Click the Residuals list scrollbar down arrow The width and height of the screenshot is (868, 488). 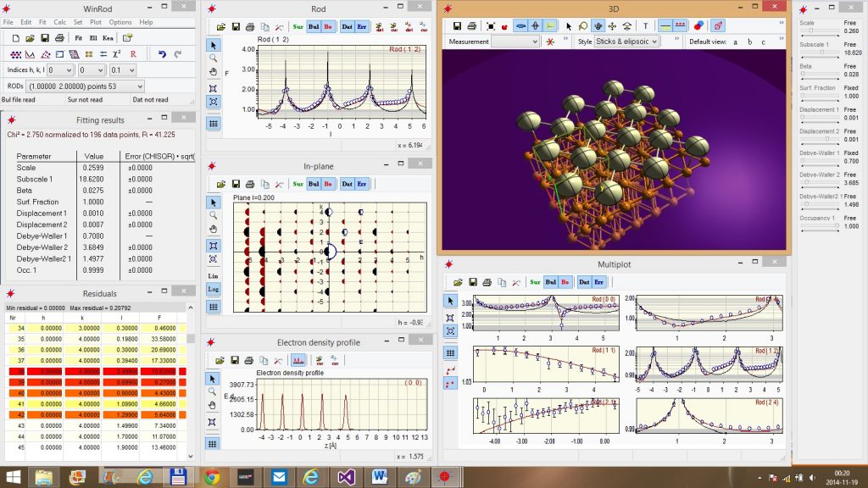(x=191, y=457)
